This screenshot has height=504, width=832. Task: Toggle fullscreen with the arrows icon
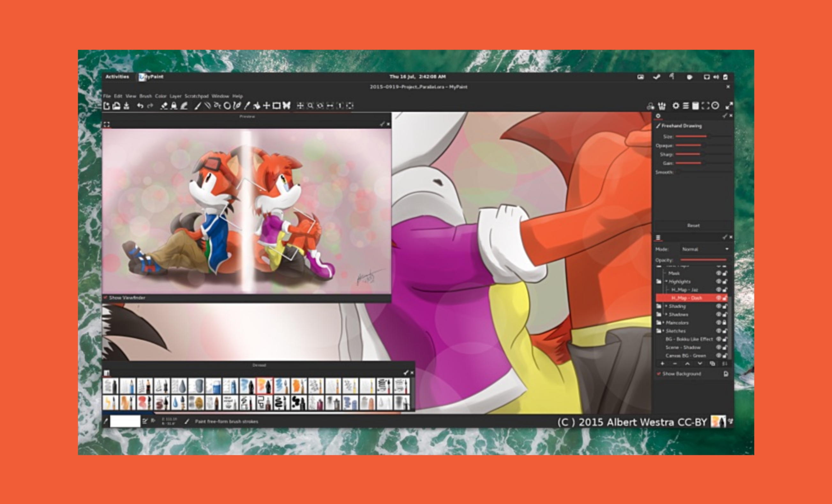click(x=729, y=106)
